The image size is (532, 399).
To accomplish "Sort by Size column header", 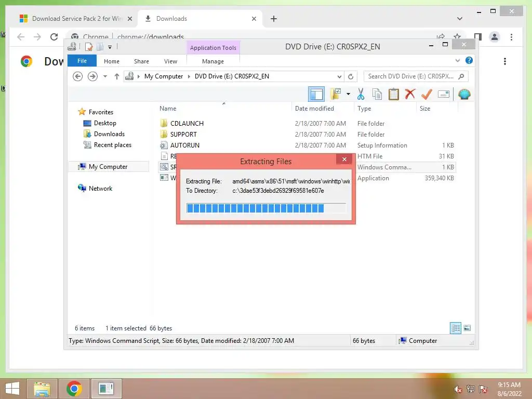I will click(425, 109).
